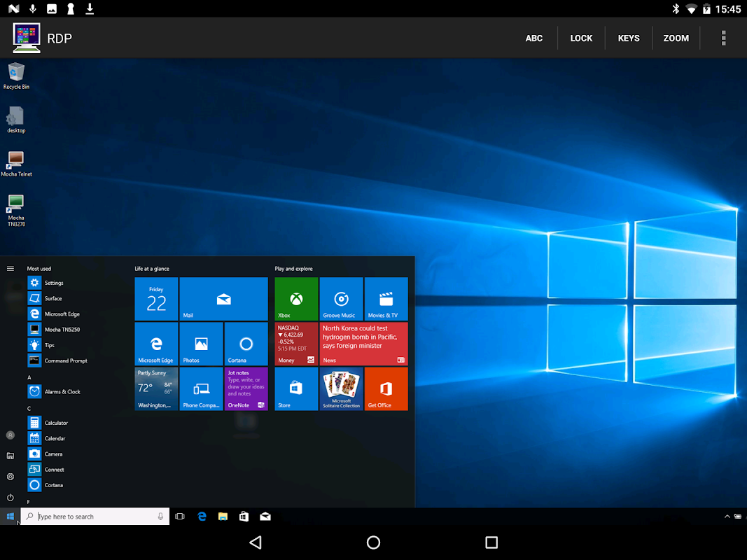Open the Groove Music tile
The image size is (747, 560).
click(341, 299)
